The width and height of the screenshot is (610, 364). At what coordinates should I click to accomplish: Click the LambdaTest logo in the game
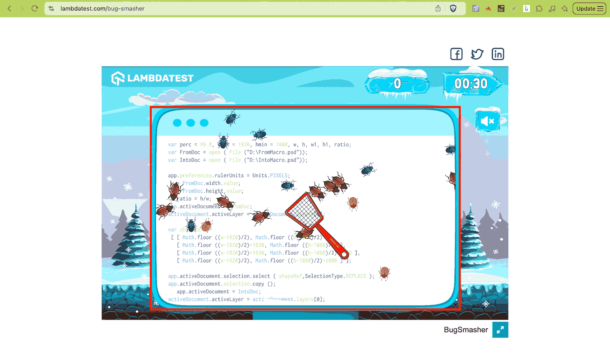152,78
